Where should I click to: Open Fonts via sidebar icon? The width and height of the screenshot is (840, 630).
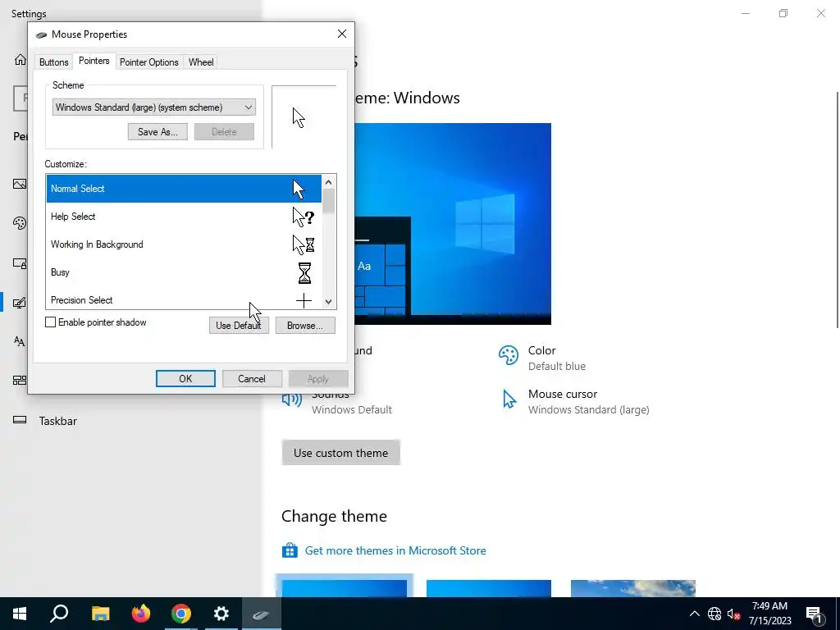coord(20,341)
